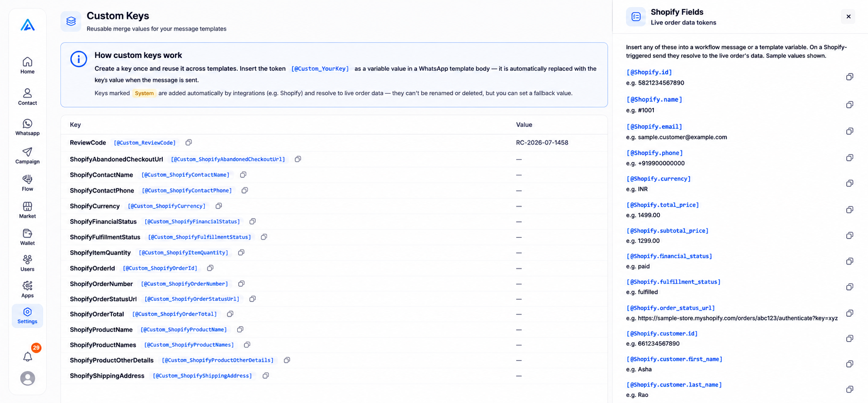Open the Home page in sidebar
Viewport: 868px width, 403px height.
[x=27, y=66]
